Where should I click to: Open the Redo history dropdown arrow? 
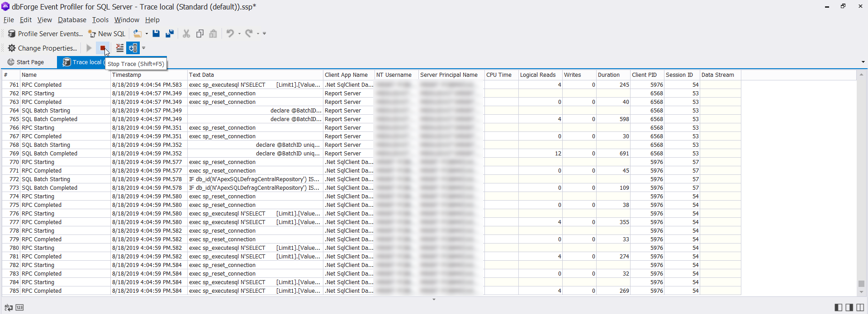[x=258, y=34]
